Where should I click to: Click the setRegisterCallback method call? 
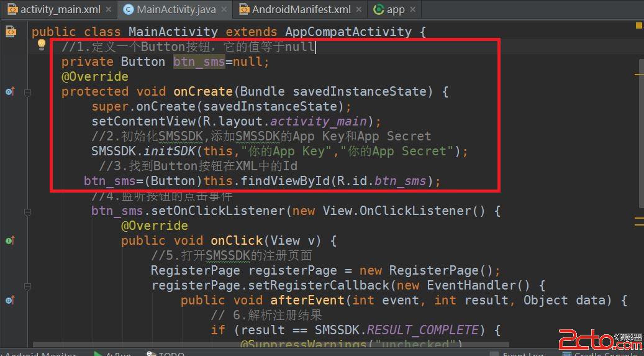click(319, 285)
